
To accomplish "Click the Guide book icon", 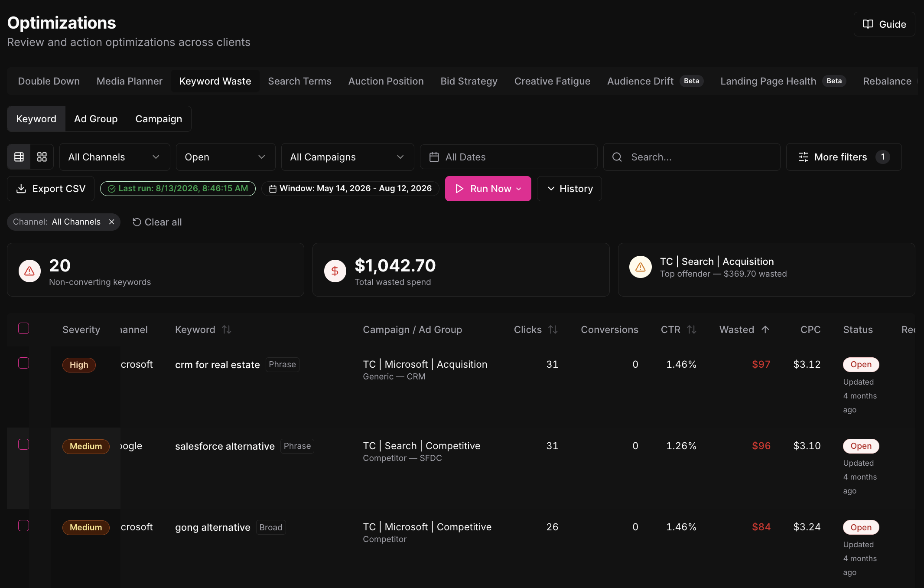I will (868, 24).
